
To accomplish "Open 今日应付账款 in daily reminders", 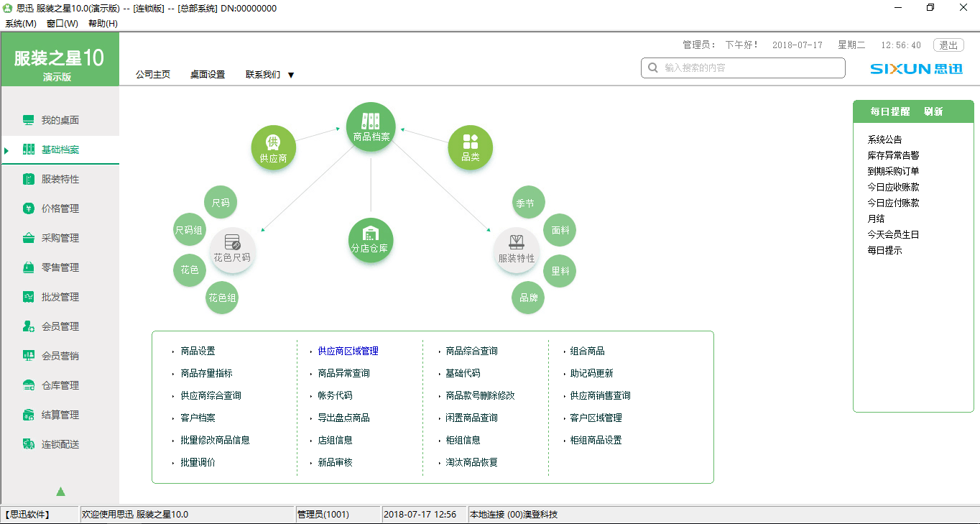I will point(893,203).
